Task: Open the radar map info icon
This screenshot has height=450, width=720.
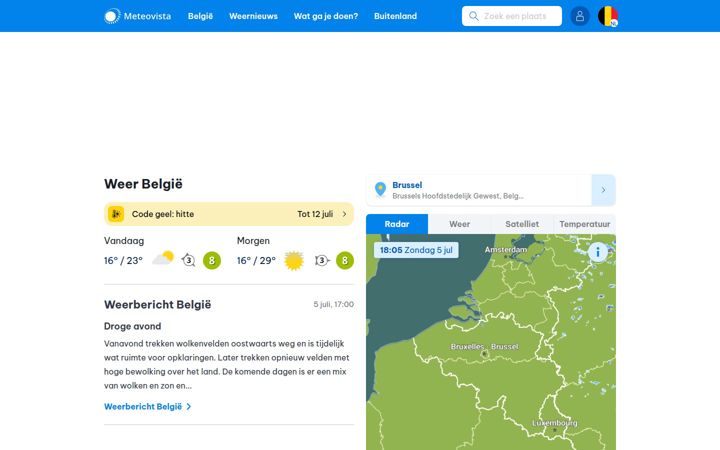Action: coord(597,252)
